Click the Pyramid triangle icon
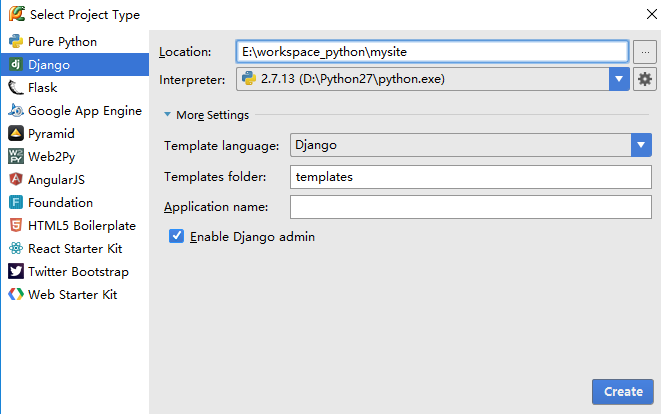Image resolution: width=661 pixels, height=414 pixels. [16, 134]
